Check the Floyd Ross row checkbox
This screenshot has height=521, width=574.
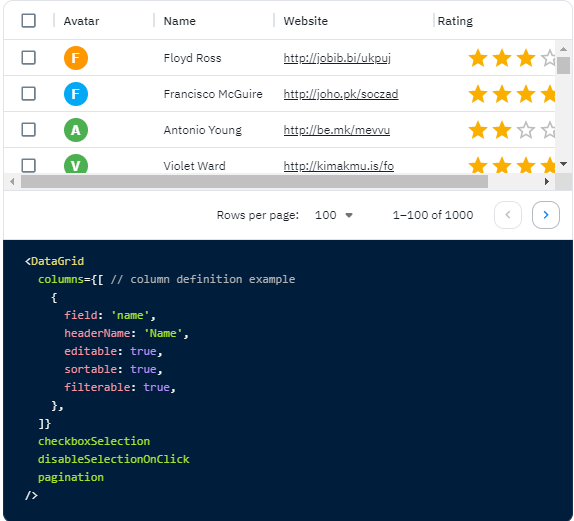(29, 57)
